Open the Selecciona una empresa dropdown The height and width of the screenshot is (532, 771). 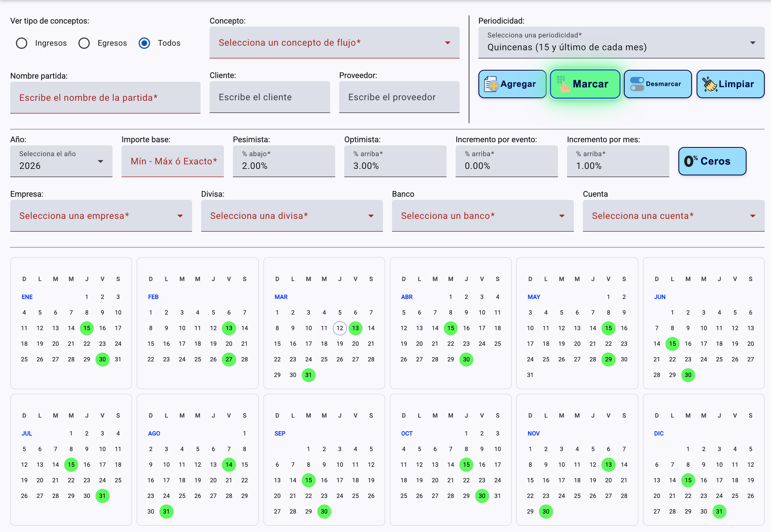point(101,216)
